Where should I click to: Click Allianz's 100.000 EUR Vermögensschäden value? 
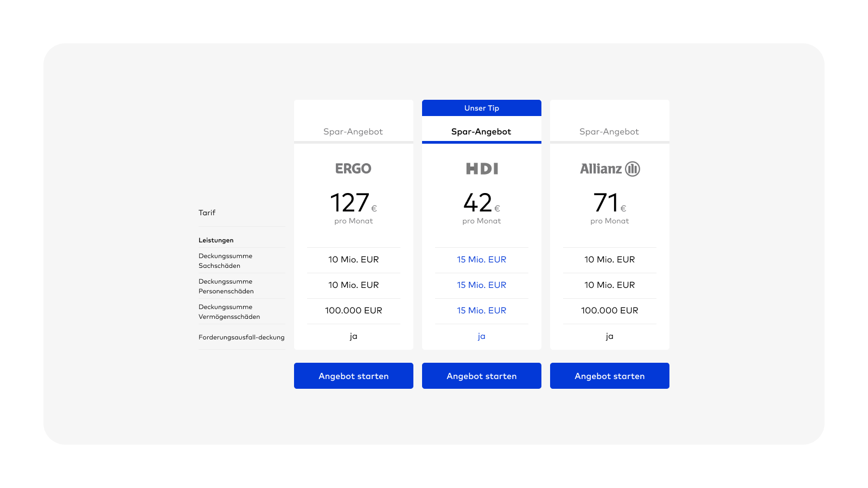(x=610, y=311)
